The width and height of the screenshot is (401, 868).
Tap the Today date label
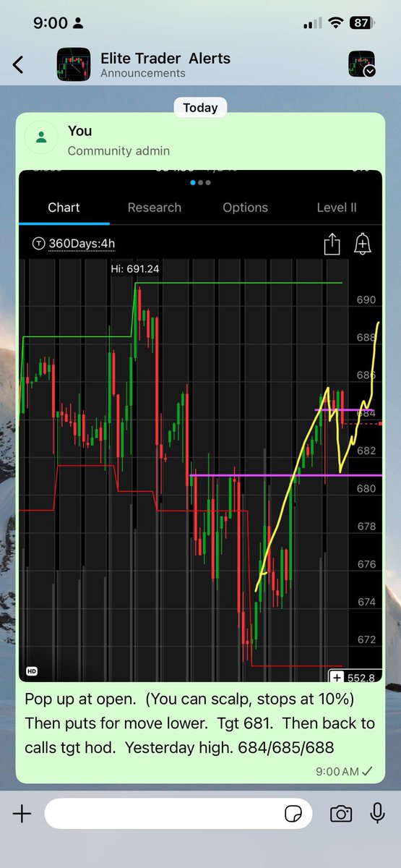click(200, 107)
